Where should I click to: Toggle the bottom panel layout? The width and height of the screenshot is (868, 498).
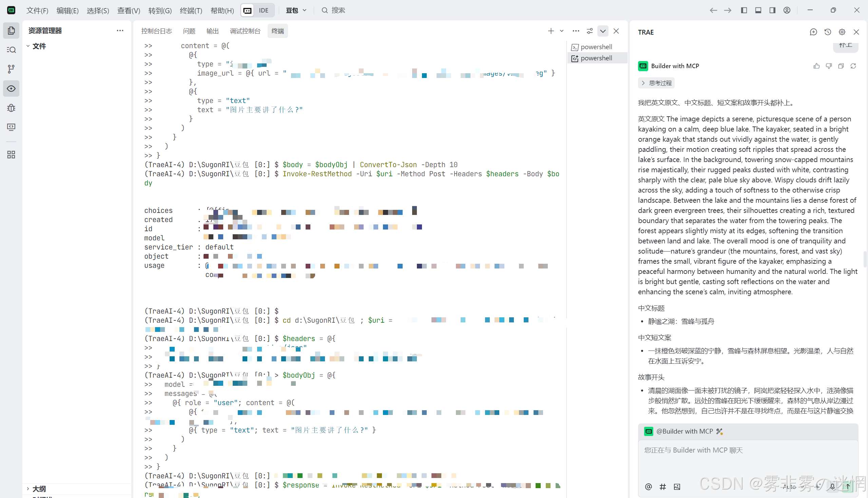click(758, 10)
